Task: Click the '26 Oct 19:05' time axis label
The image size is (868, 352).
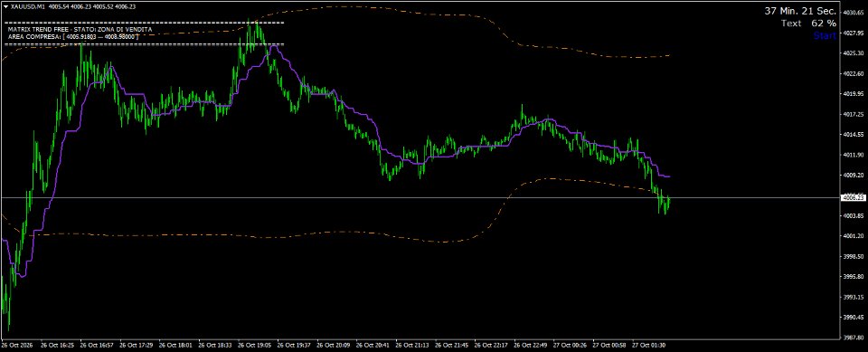Action: point(255,345)
